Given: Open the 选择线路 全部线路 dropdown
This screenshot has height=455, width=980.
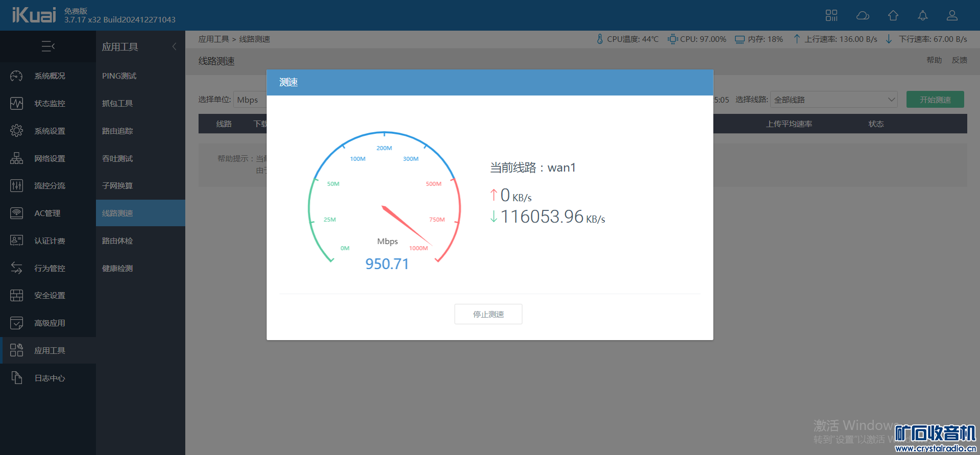Looking at the screenshot, I should pos(834,100).
